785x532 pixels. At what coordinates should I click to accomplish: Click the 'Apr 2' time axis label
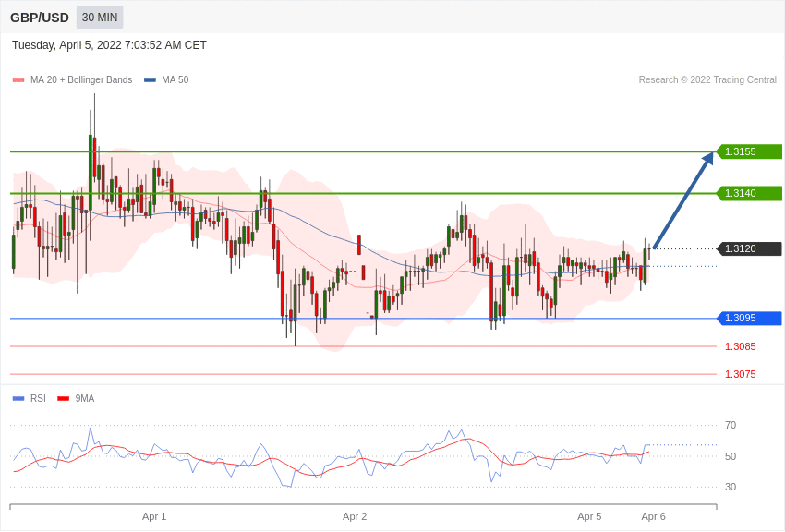pyautogui.click(x=355, y=516)
